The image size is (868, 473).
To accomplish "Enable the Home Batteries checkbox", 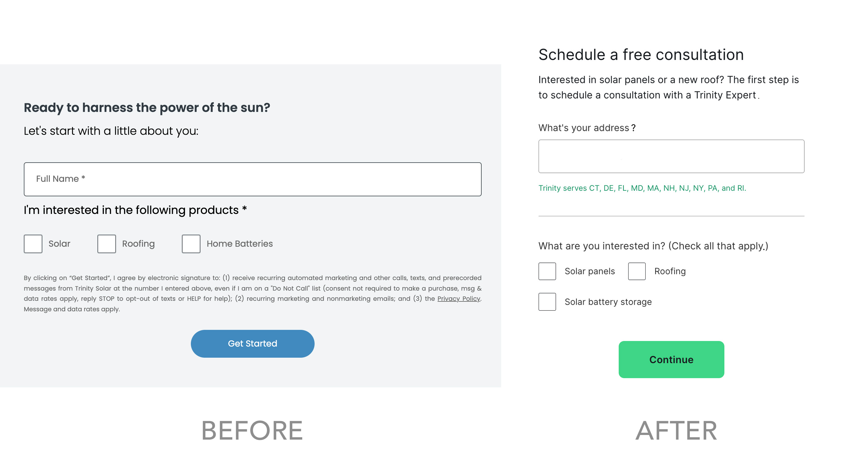I will (x=191, y=244).
